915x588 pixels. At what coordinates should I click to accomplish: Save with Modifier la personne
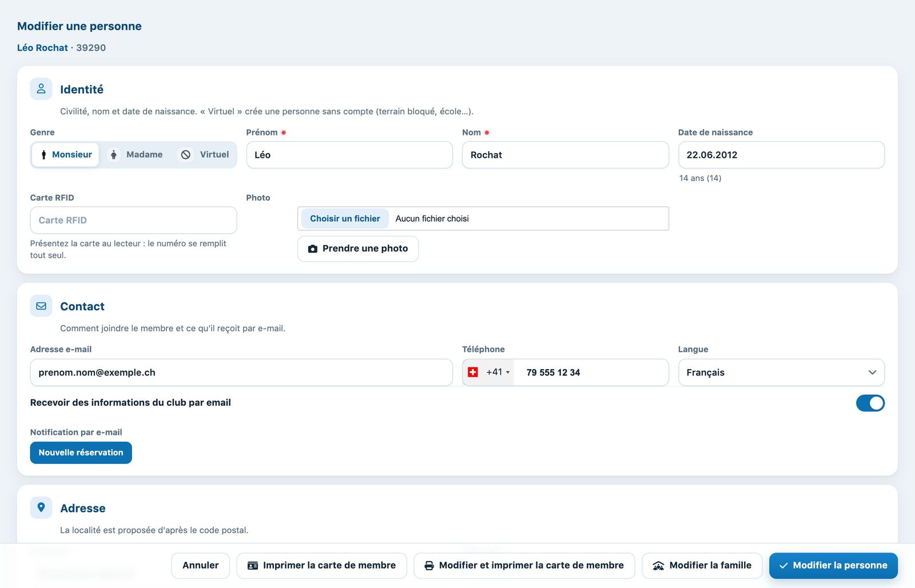pos(833,566)
